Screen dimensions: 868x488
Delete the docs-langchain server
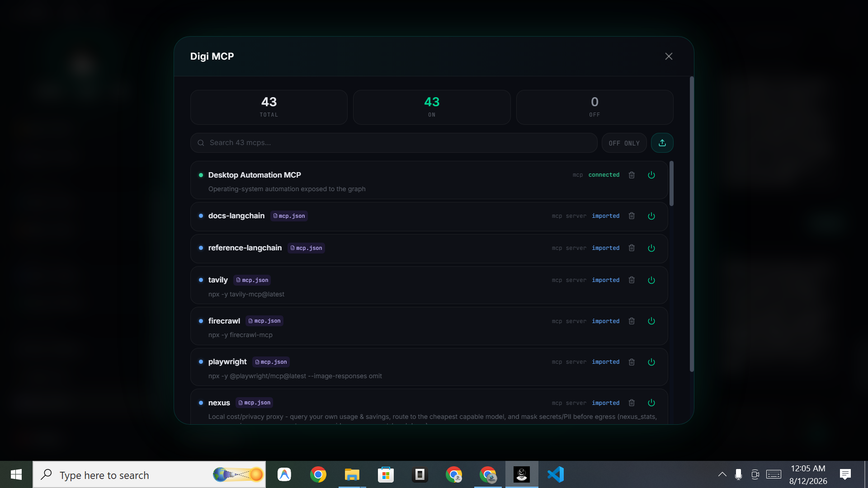point(632,216)
